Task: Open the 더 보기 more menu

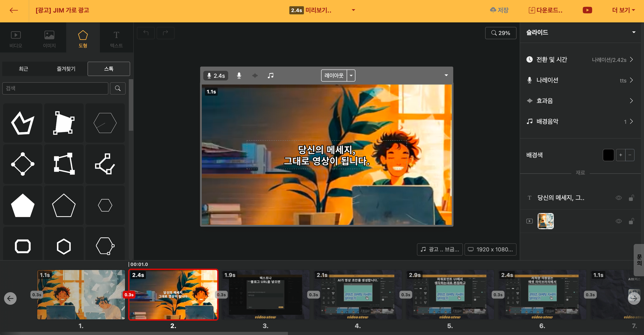Action: tap(624, 10)
